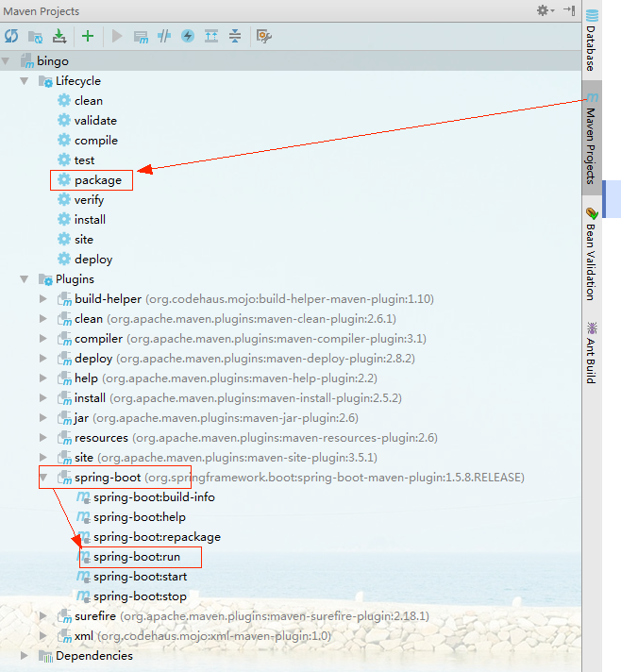
Task: Expand the site plugin node
Action: click(x=42, y=458)
